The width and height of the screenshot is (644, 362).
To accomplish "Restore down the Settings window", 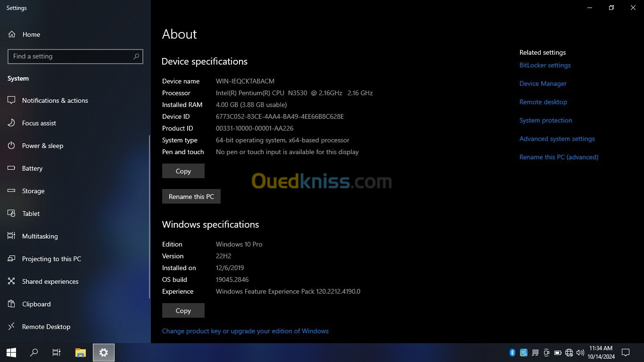I will pos(611,8).
